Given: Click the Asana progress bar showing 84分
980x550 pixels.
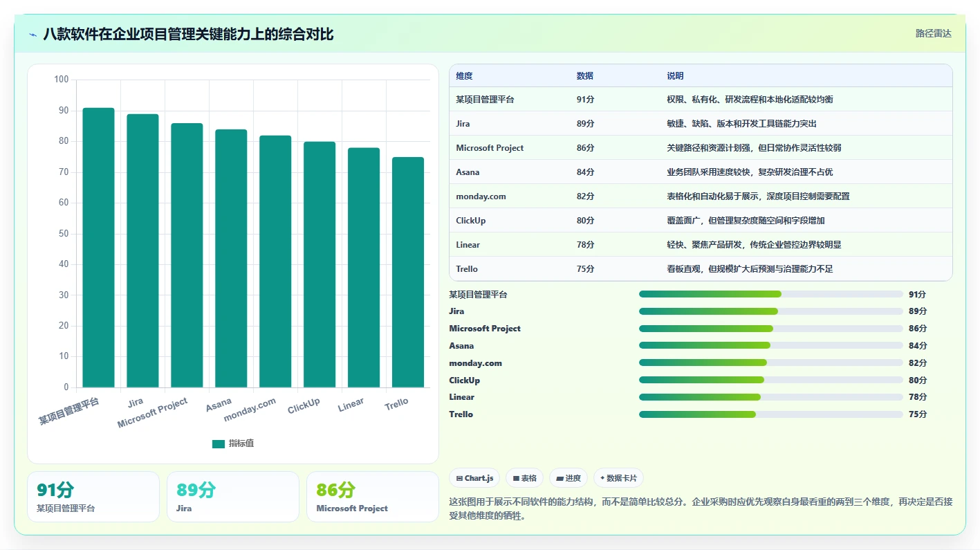Looking at the screenshot, I should click(771, 345).
